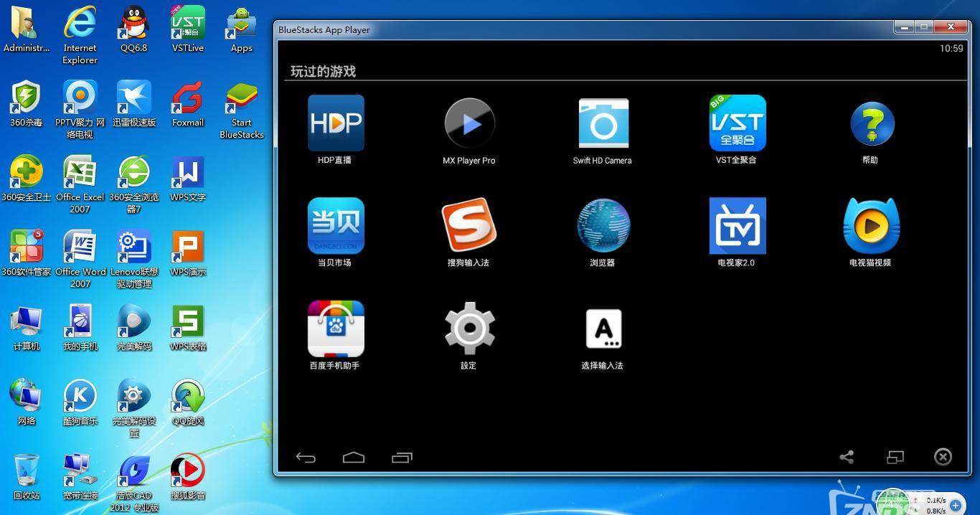Launch 百度手机助手 app
Image resolution: width=980 pixels, height=515 pixels.
click(336, 329)
